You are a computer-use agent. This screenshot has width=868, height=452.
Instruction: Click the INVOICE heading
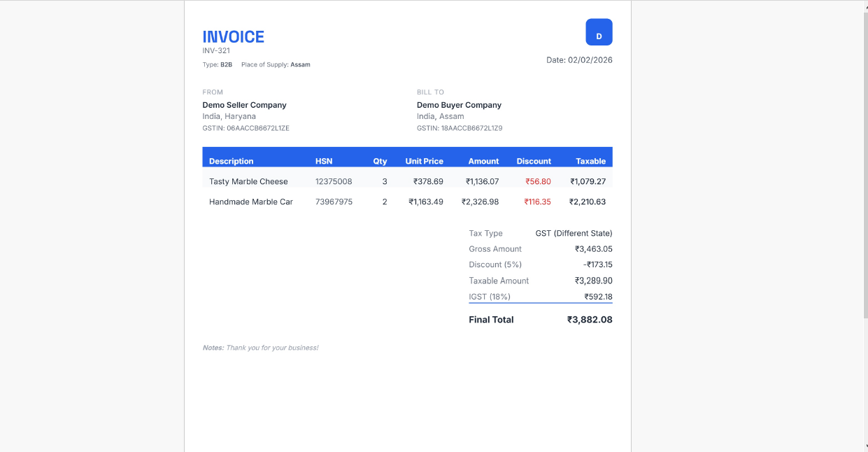point(234,37)
